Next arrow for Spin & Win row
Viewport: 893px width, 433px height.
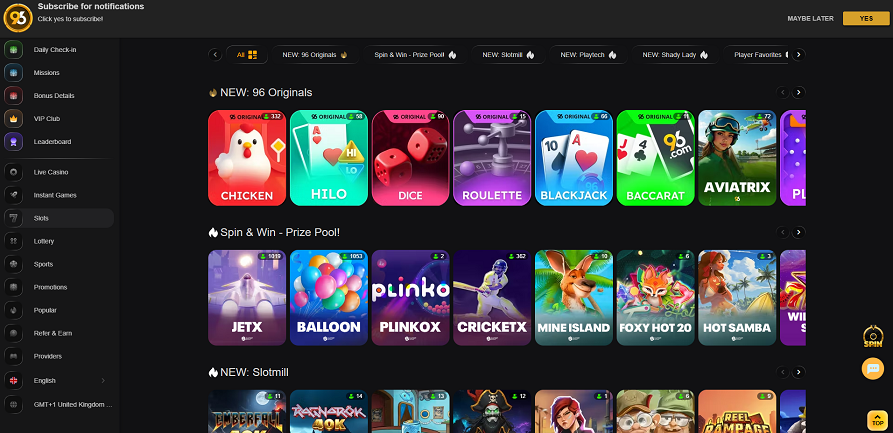(798, 232)
